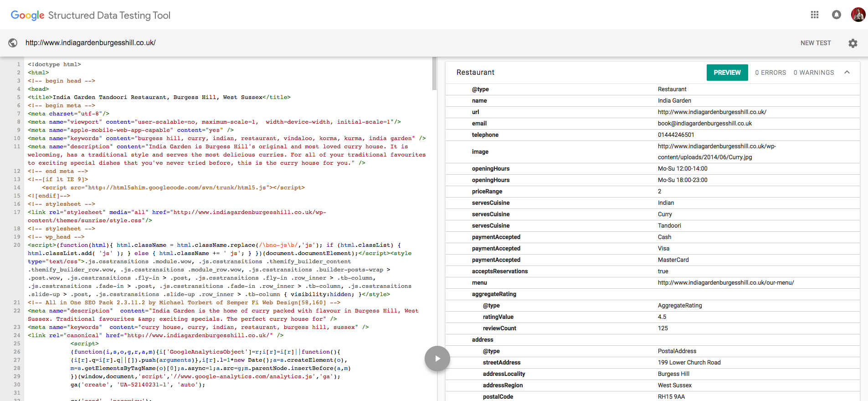This screenshot has width=868, height=401.
Task: Click the paymentAccepted value Visa
Action: coord(663,249)
